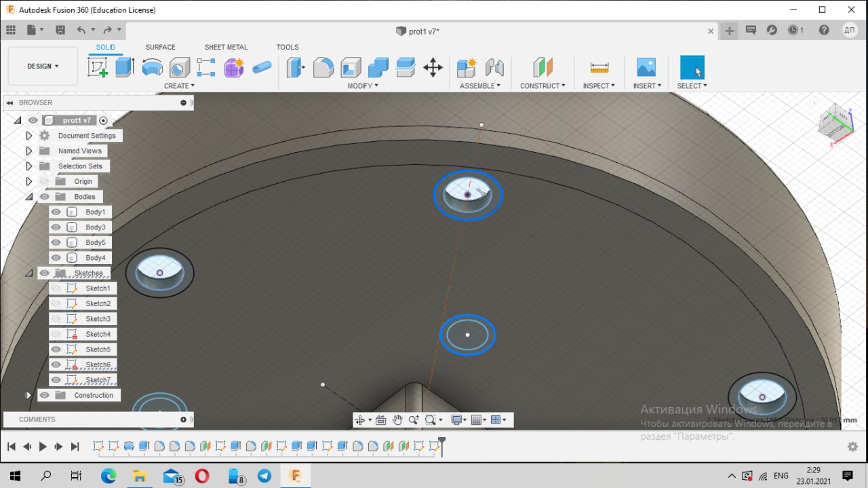This screenshot has width=868, height=488.
Task: Hide Sketch5 using its eye icon
Action: [56, 350]
